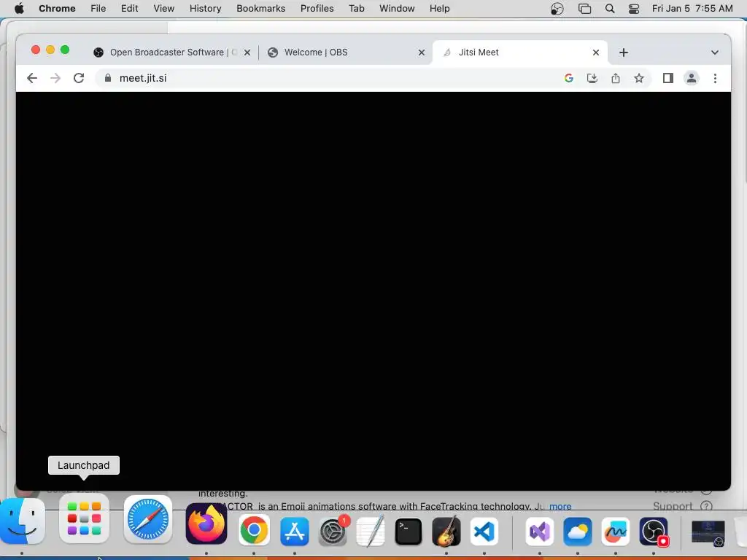Click the date and time in menu bar
The height and width of the screenshot is (560, 747).
692,9
